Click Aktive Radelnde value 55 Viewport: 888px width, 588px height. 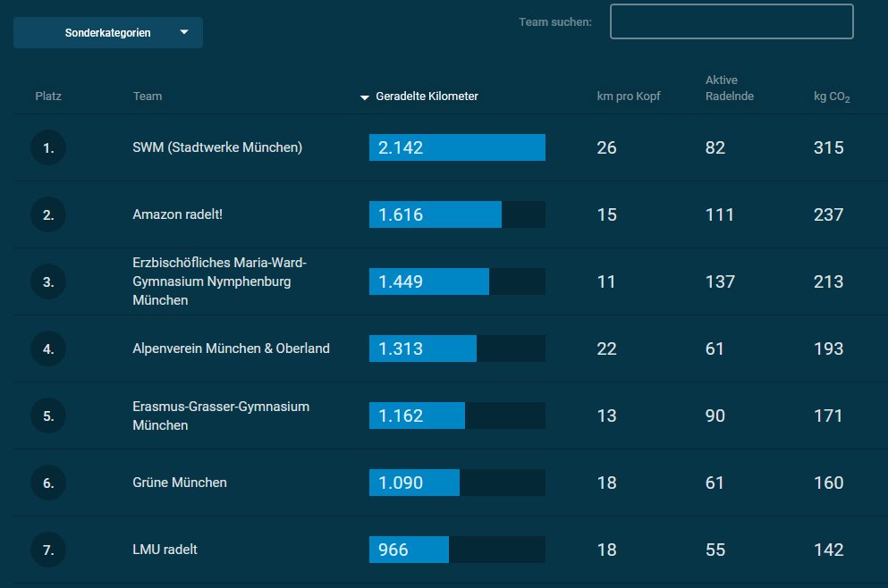click(715, 550)
